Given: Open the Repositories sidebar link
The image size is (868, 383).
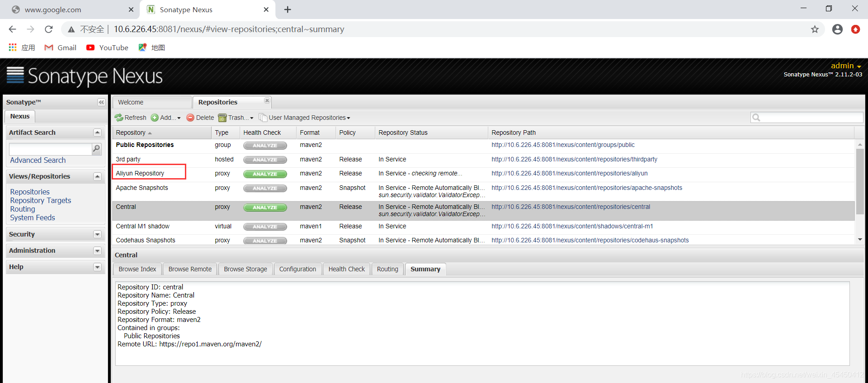Looking at the screenshot, I should (x=30, y=192).
